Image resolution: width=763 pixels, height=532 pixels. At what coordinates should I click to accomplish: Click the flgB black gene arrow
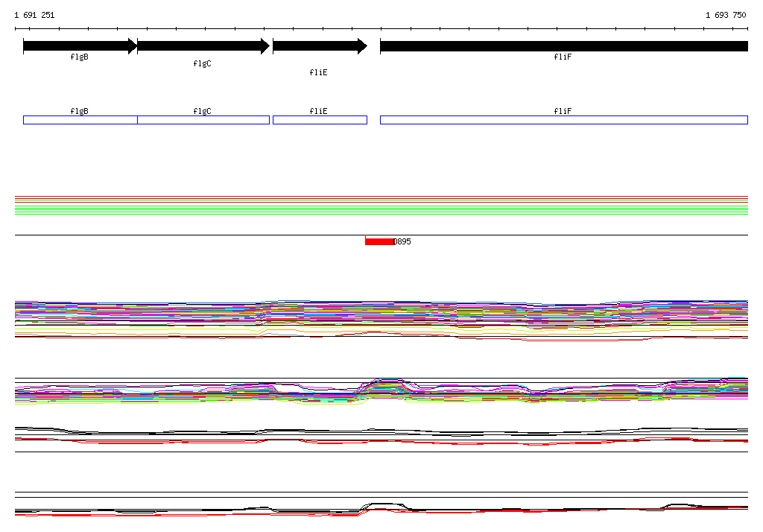click(80, 46)
